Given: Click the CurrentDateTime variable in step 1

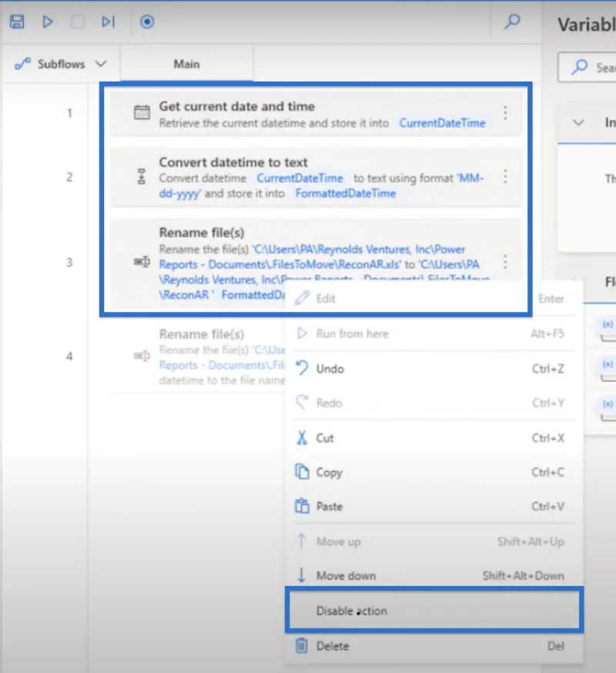Looking at the screenshot, I should (x=442, y=123).
